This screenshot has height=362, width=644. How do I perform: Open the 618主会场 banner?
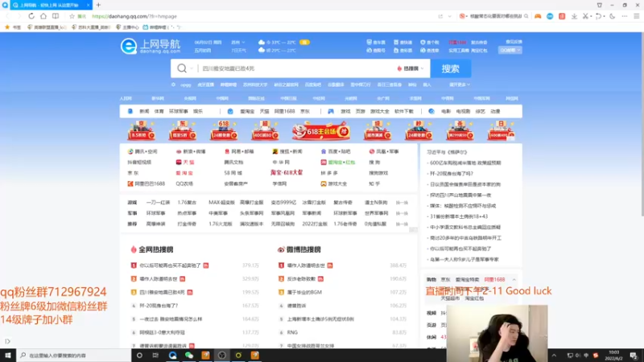coord(320,131)
